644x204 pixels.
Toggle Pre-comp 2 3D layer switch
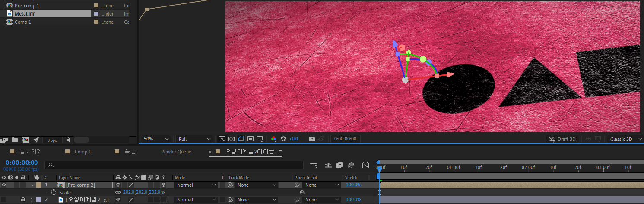(163, 185)
